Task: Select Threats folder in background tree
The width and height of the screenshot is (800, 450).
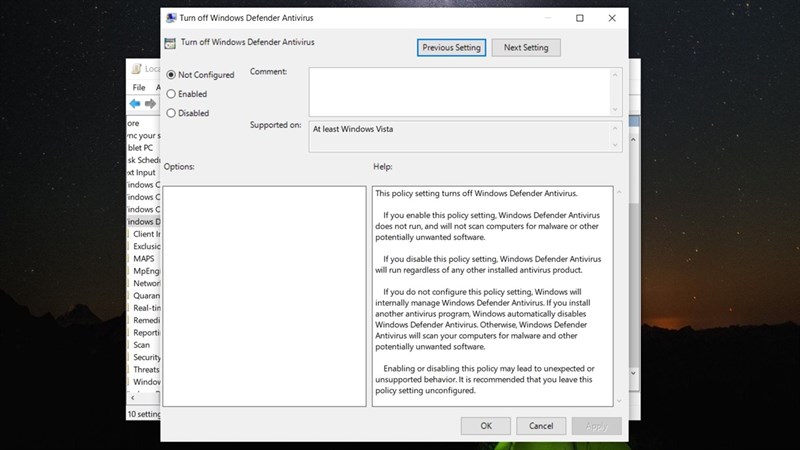Action: point(146,369)
